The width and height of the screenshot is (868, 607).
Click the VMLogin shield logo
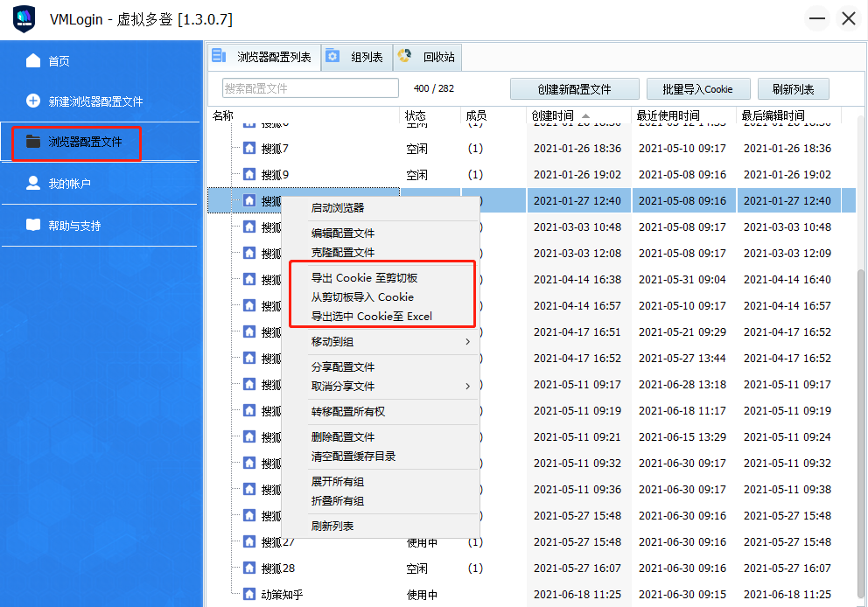coord(24,18)
